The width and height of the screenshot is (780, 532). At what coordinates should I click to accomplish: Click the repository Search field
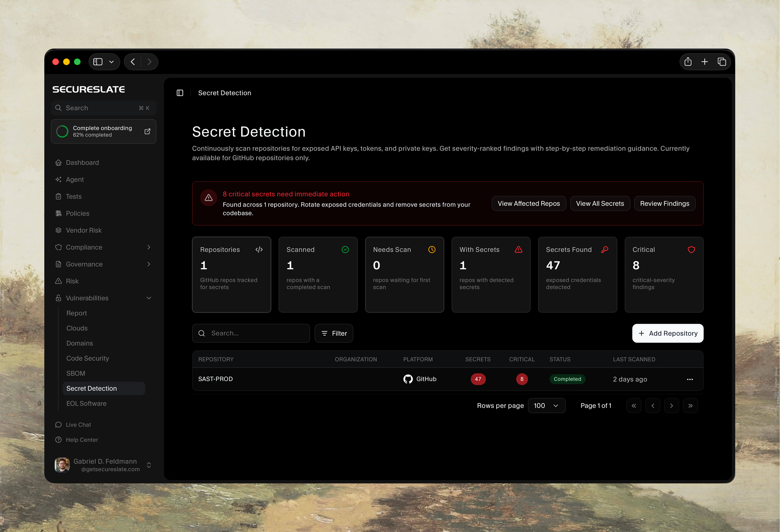(251, 333)
